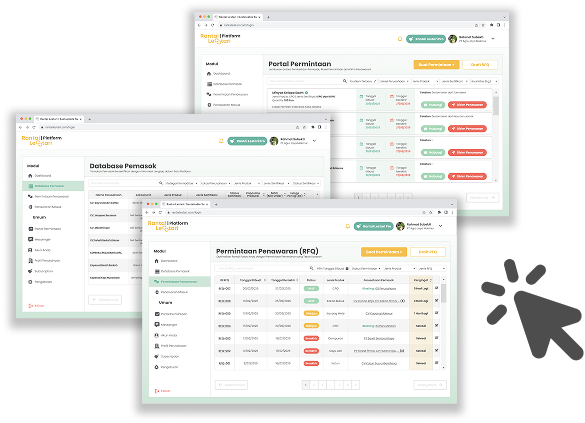Viewport: 585px width, 423px height.
Task: Go to page 1 in RFQ pagination
Action: [306, 385]
